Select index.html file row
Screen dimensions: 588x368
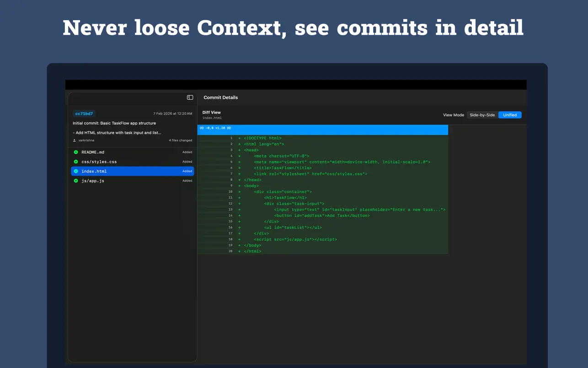click(x=133, y=171)
